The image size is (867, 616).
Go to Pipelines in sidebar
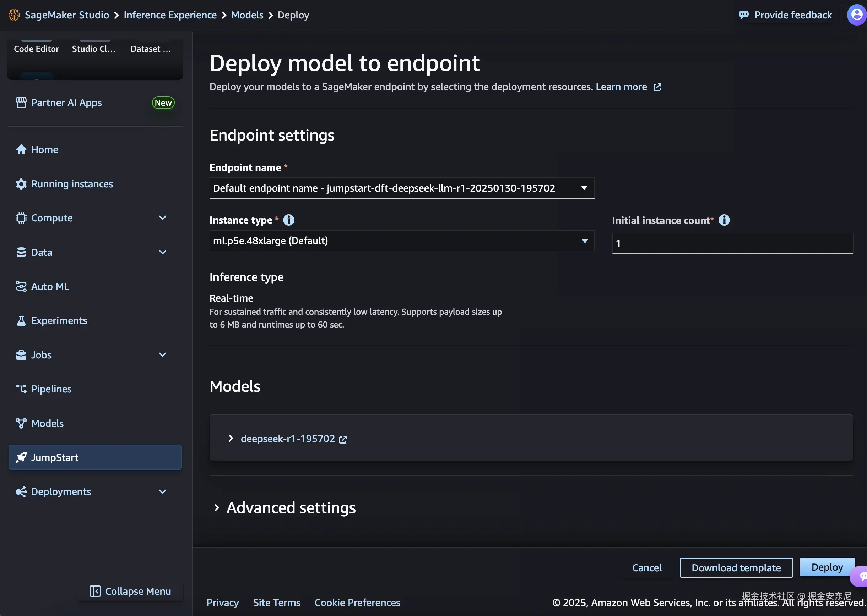pos(51,389)
